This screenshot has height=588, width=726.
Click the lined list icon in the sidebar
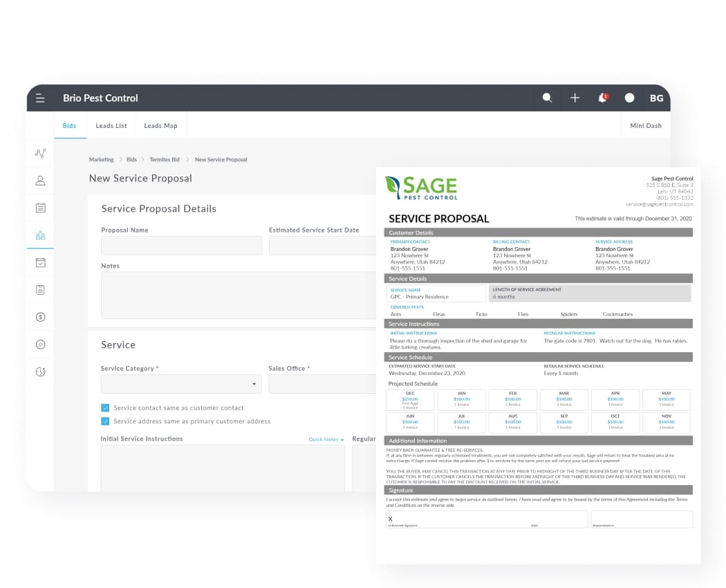tap(40, 208)
